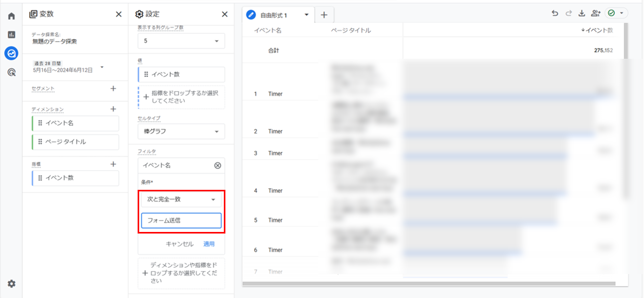
Task: Open the green check status dropdown
Action: [x=616, y=14]
